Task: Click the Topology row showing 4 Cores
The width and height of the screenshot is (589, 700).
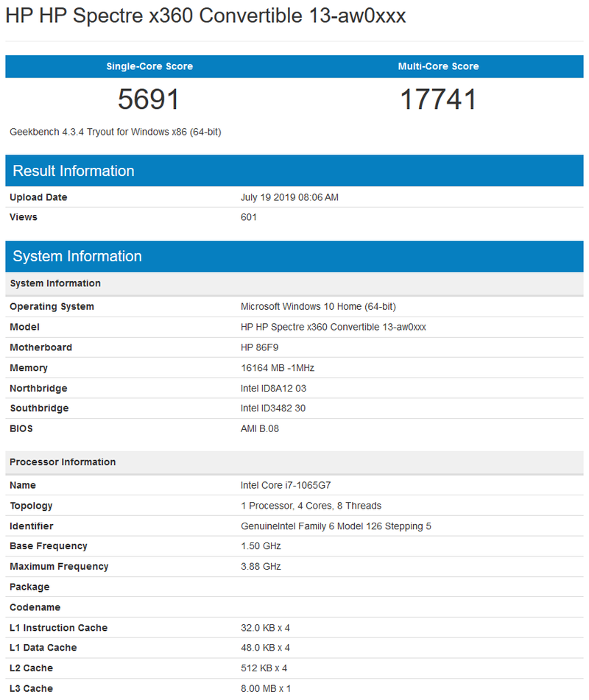Action: [x=311, y=506]
